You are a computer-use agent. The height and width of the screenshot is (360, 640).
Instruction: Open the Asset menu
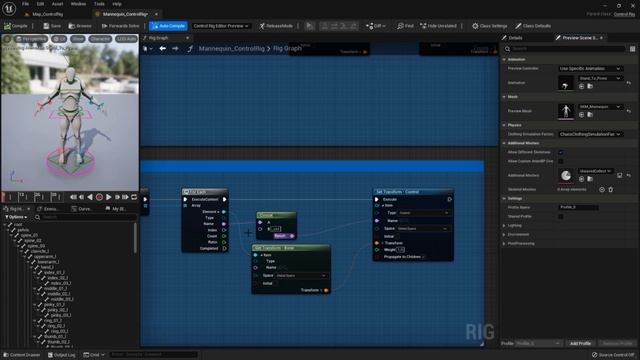(57, 4)
